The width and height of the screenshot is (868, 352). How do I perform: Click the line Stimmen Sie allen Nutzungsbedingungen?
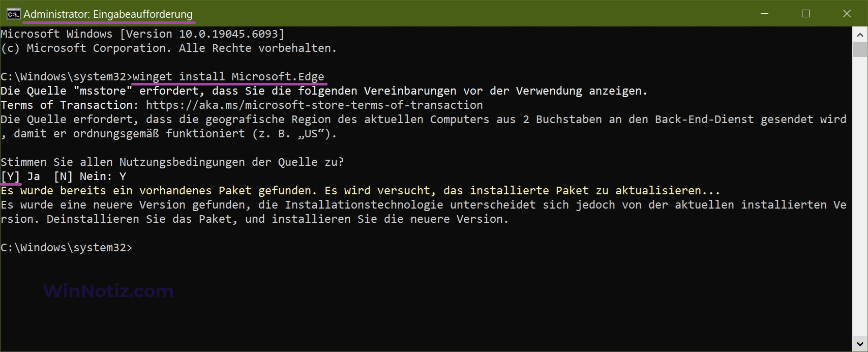tap(172, 162)
